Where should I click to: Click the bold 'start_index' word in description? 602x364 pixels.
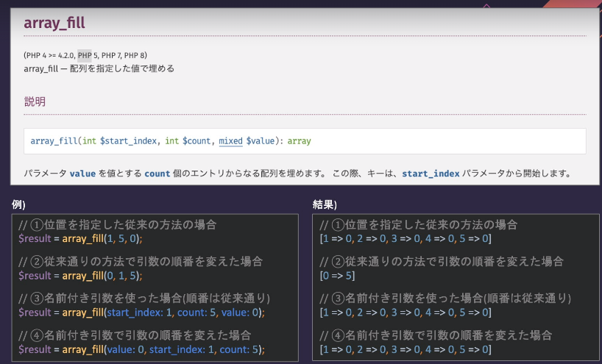[x=431, y=174]
